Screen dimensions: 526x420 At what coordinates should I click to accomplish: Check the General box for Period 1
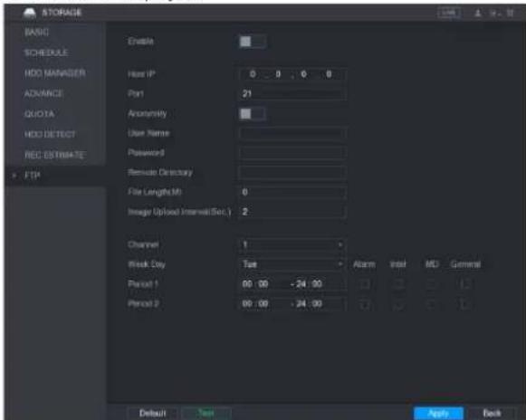pyautogui.click(x=465, y=284)
